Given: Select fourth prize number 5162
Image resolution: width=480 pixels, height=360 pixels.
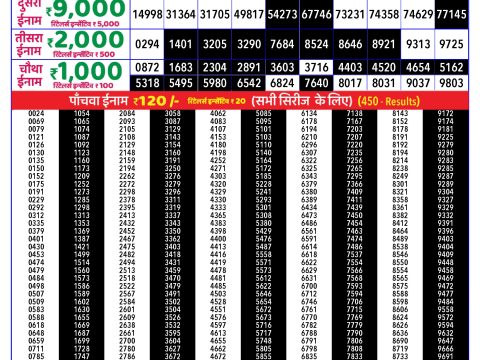Looking at the screenshot, I should 452,67.
